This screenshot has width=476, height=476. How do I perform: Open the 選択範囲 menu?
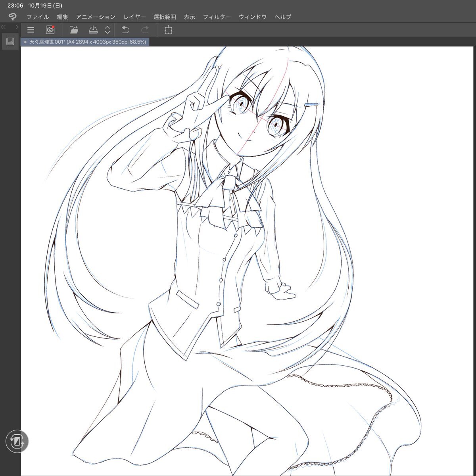(165, 17)
